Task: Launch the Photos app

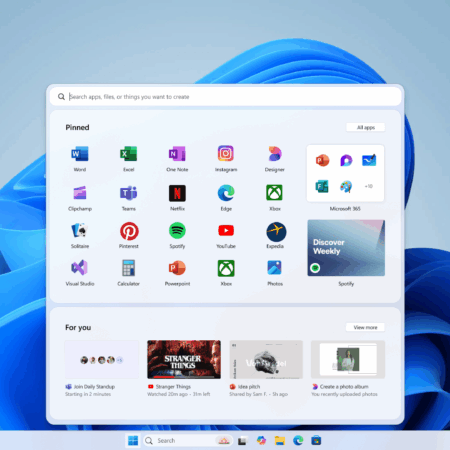Action: pyautogui.click(x=275, y=268)
